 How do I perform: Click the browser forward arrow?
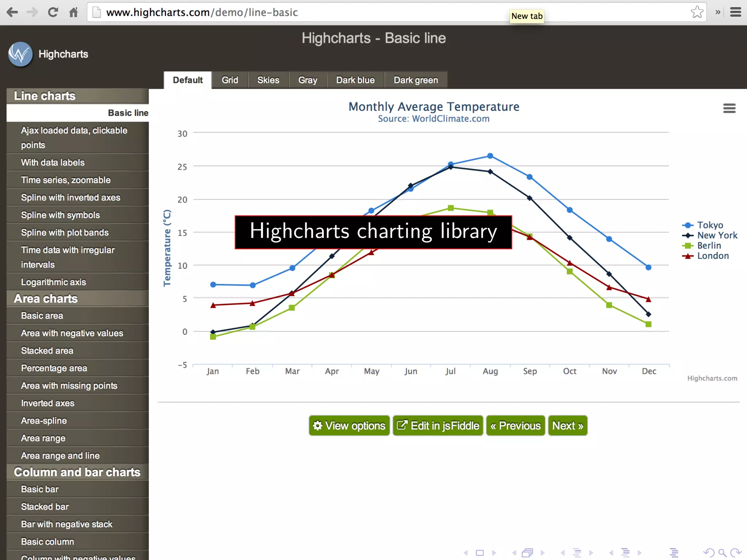tap(32, 12)
